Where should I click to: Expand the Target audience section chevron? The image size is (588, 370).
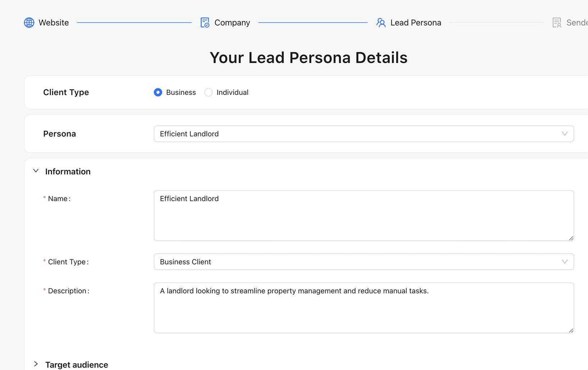coord(36,364)
